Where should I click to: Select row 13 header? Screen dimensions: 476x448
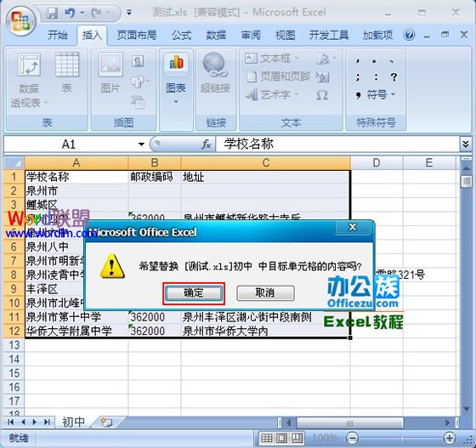point(14,345)
